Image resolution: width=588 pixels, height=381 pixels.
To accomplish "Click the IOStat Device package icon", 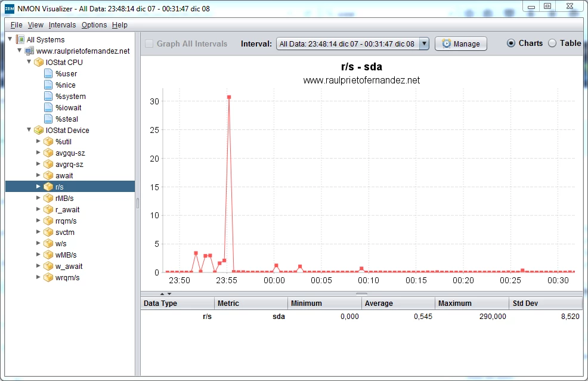I will click(39, 131).
